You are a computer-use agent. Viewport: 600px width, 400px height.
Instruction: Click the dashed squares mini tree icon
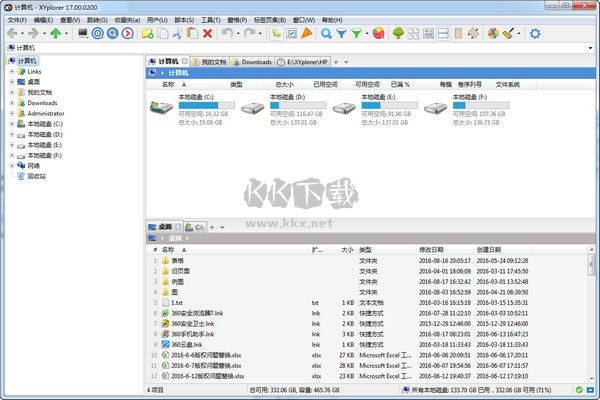(413, 34)
